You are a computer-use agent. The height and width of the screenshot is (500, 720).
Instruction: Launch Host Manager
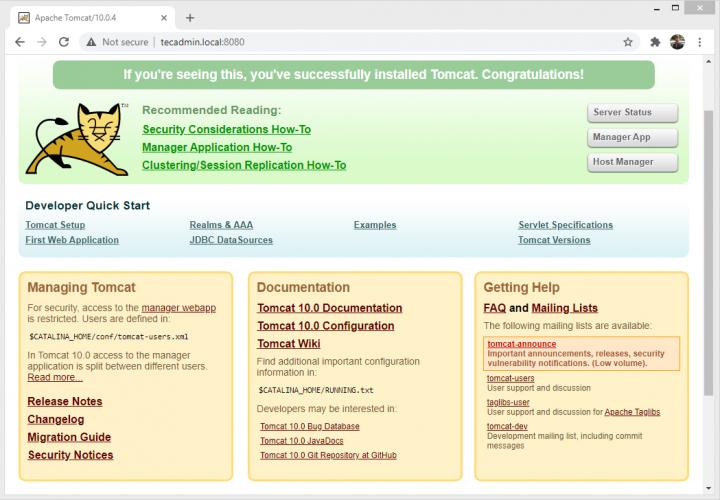[632, 162]
